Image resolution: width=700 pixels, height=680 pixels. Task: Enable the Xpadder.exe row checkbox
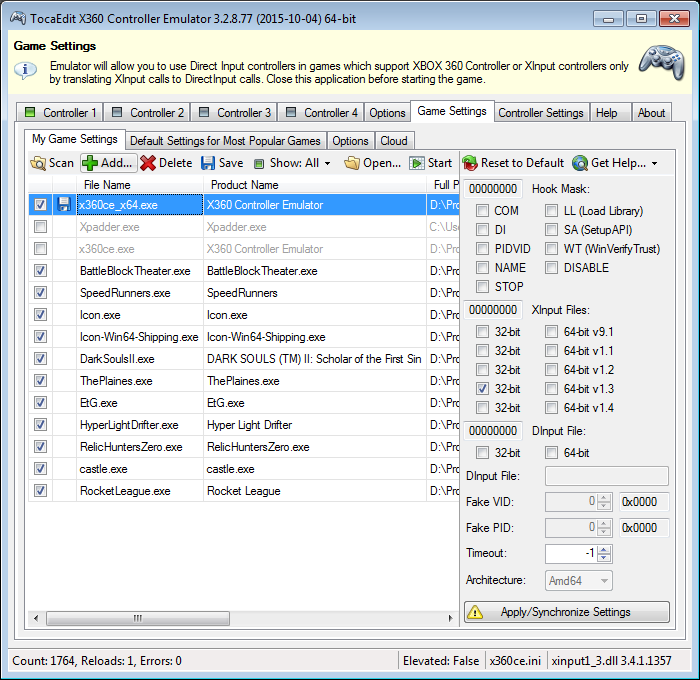pyautogui.click(x=41, y=227)
